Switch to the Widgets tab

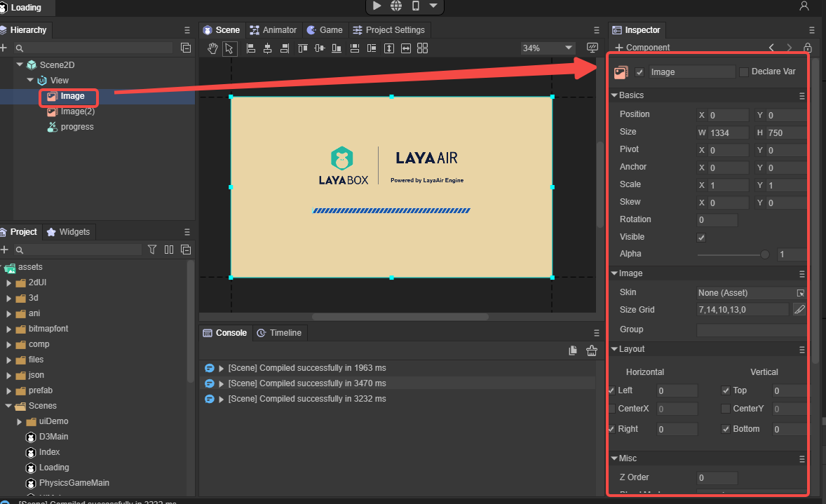point(69,232)
